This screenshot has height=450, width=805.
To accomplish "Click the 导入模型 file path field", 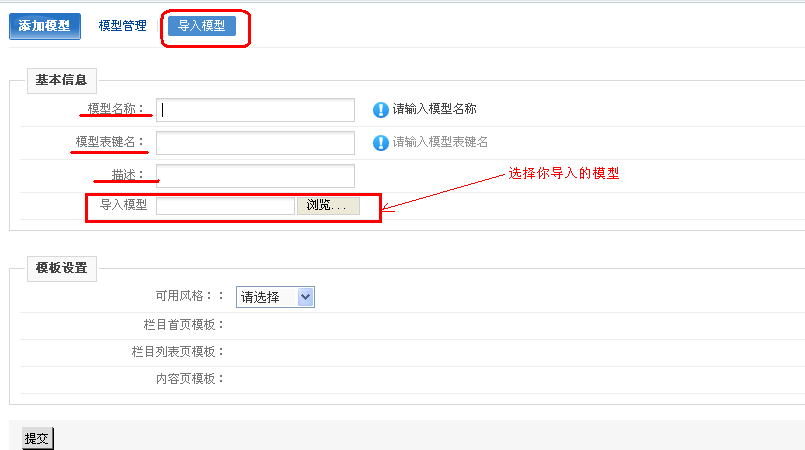I will 226,206.
